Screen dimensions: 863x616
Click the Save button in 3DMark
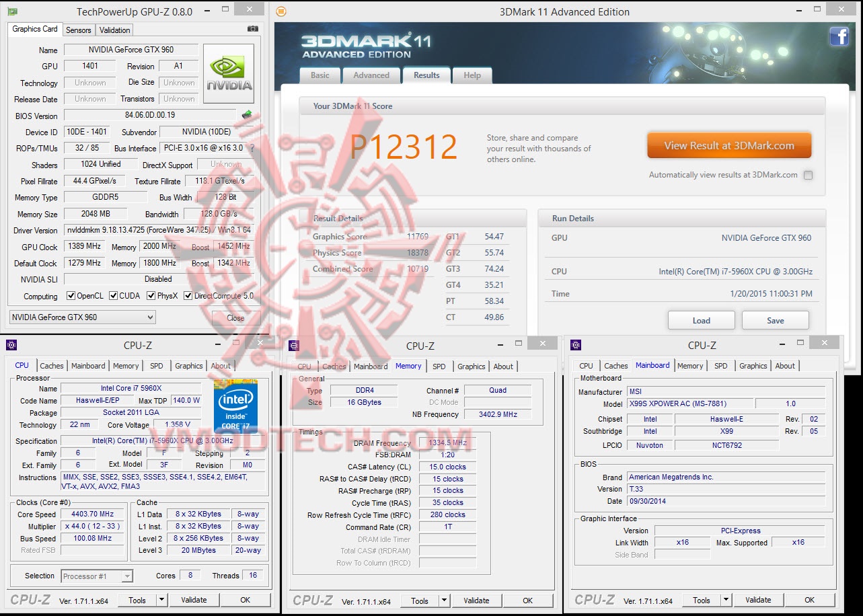coord(776,320)
